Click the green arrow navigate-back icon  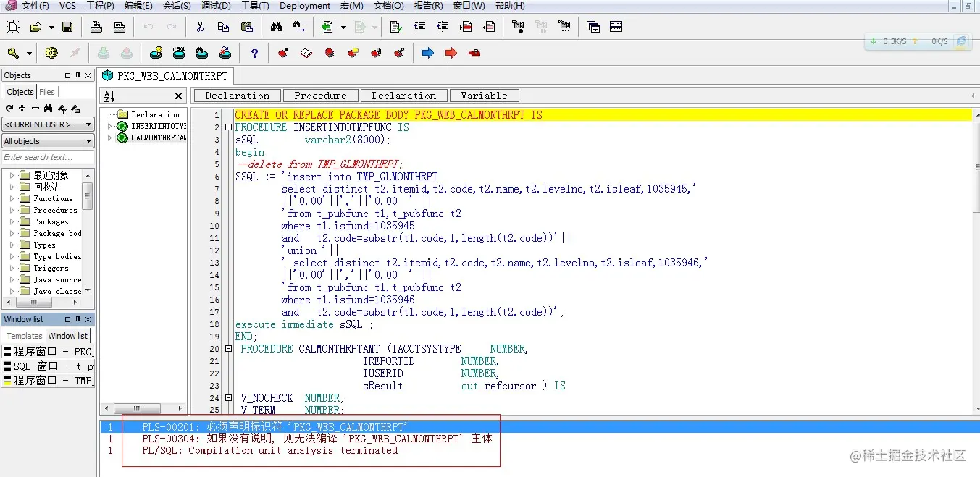(x=327, y=27)
